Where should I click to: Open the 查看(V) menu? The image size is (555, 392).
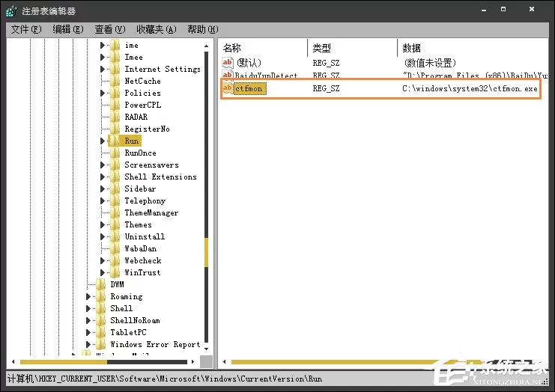(x=109, y=29)
